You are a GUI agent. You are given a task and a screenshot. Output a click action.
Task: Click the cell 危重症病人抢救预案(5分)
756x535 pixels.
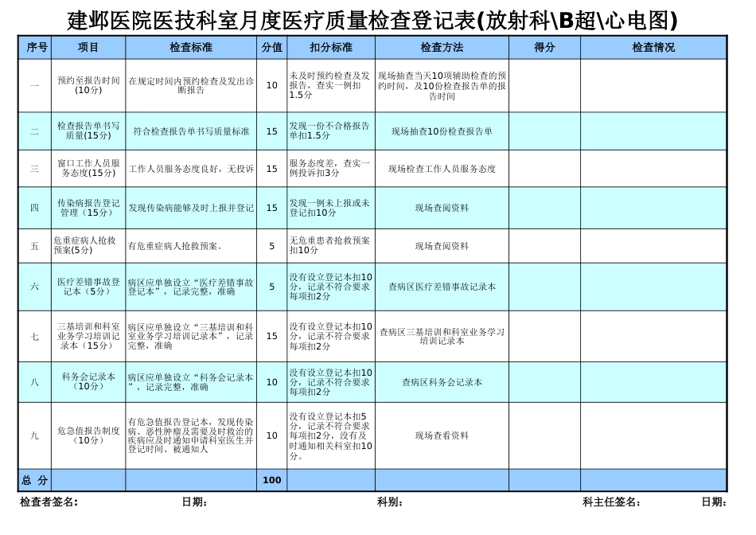point(88,245)
